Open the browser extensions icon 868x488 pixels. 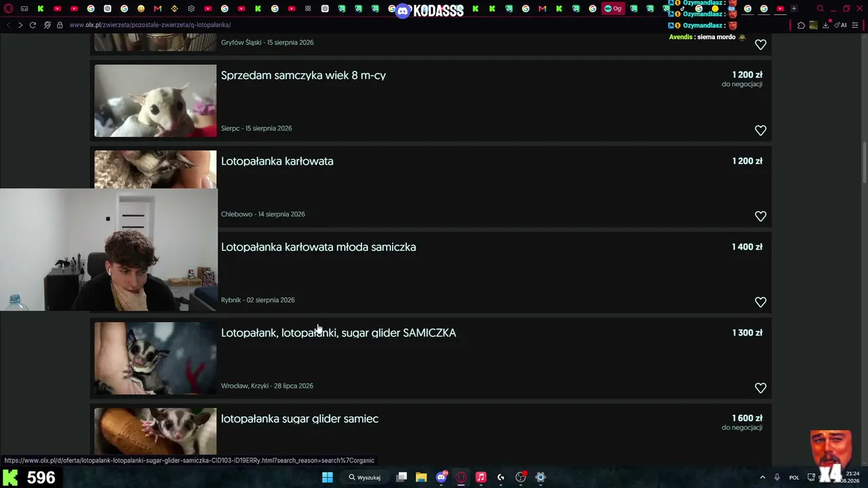802,25
